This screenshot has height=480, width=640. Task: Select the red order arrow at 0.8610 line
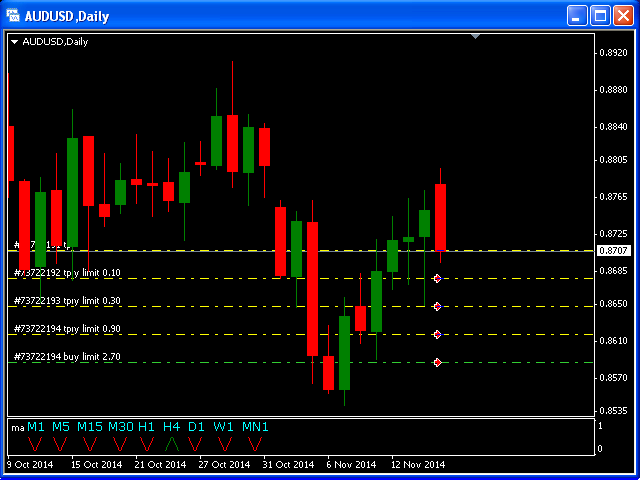pos(438,334)
